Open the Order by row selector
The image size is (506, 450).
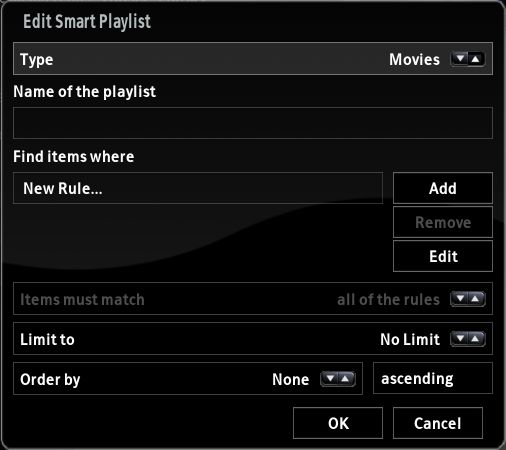[188, 379]
